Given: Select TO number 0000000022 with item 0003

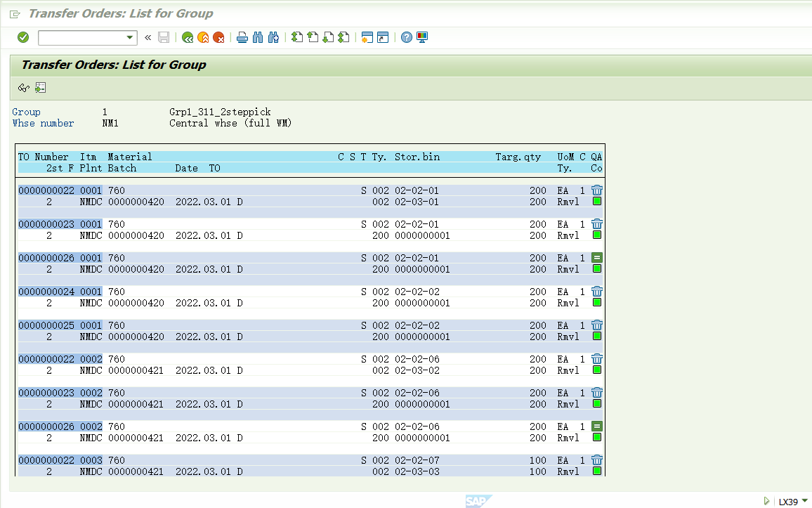Looking at the screenshot, I should click(46, 460).
